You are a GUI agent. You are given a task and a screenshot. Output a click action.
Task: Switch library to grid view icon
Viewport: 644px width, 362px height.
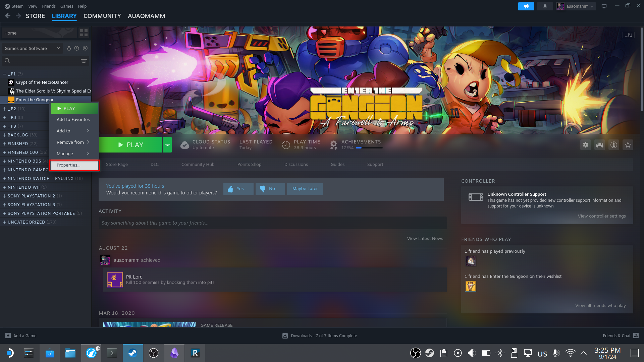(84, 33)
